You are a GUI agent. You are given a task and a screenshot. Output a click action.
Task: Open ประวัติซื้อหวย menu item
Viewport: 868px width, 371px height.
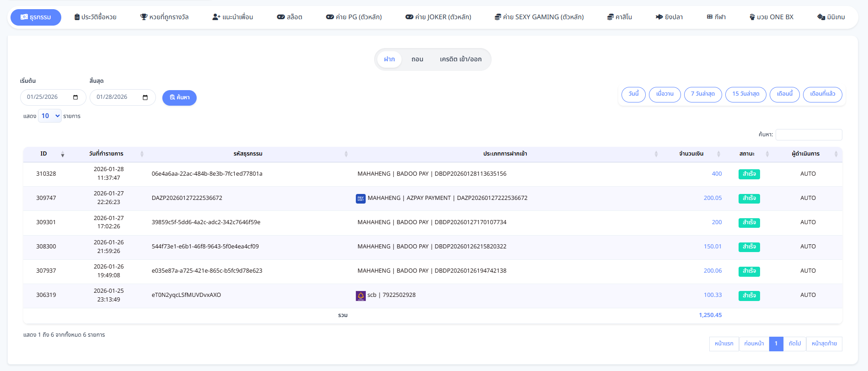click(x=95, y=17)
